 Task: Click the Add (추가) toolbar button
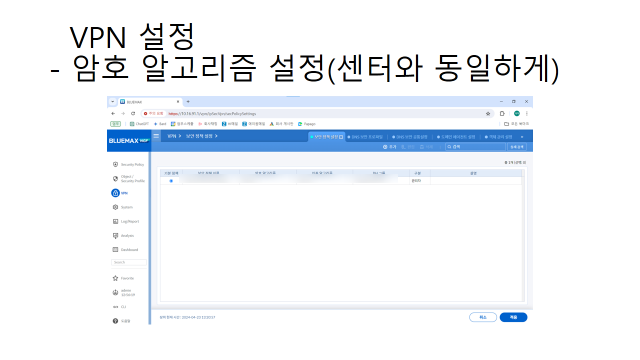[389, 147]
